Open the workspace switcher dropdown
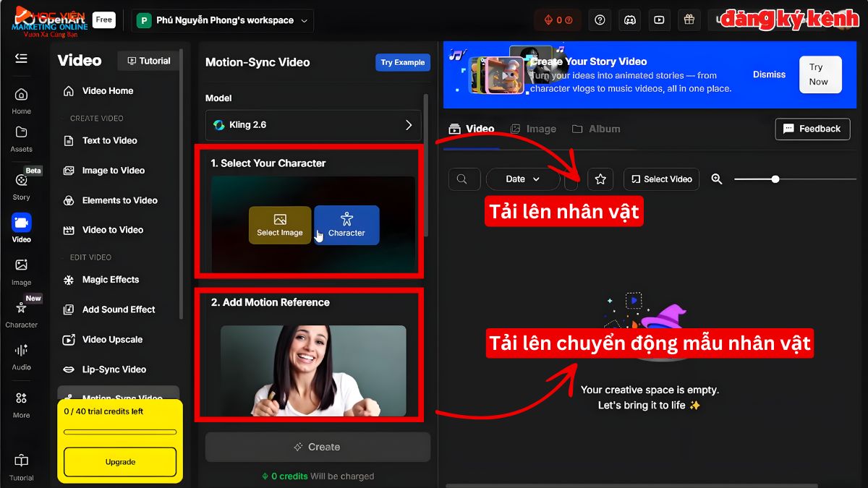 [x=221, y=20]
